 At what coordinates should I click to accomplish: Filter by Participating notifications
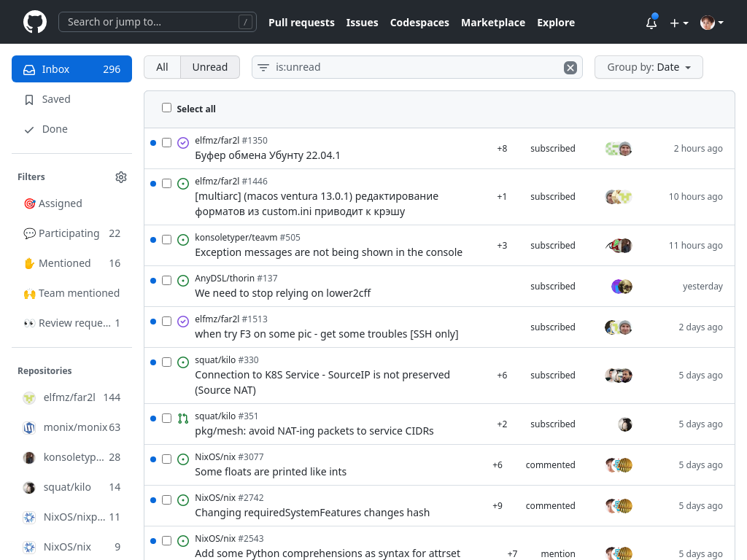pos(72,233)
